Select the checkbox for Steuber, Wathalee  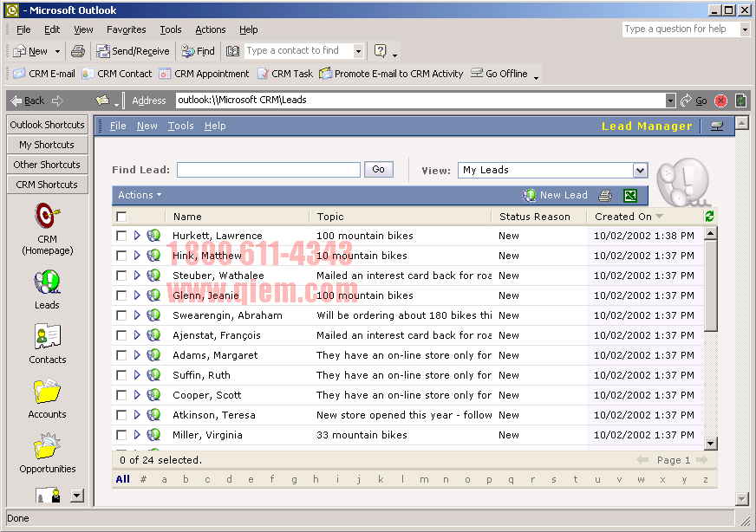pyautogui.click(x=121, y=276)
